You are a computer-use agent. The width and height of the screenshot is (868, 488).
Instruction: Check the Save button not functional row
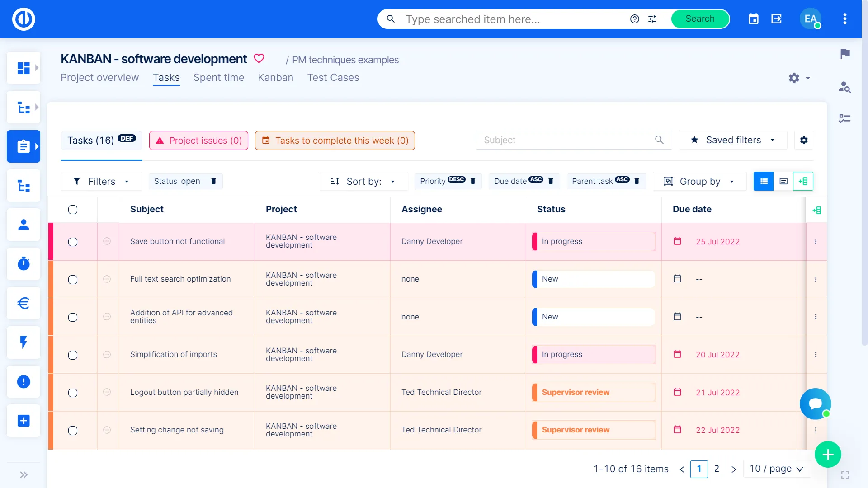tap(73, 242)
